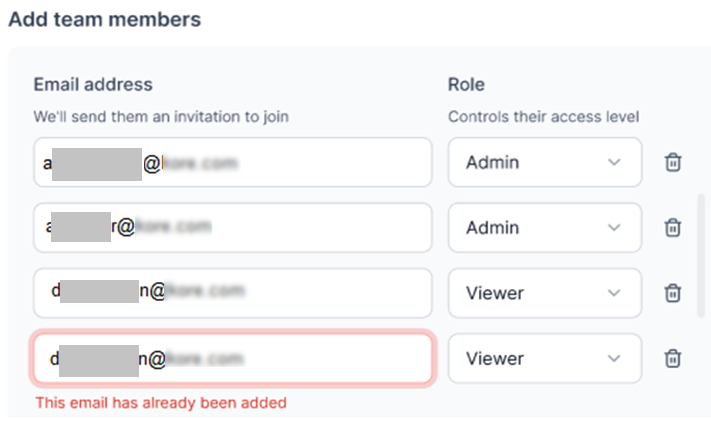Viewport: 711px width, 422px height.
Task: Click the trash icon for the third row
Action: (x=673, y=293)
